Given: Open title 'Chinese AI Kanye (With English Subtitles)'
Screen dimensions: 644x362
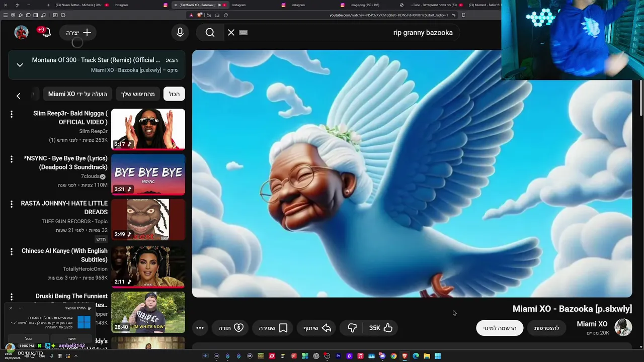Looking at the screenshot, I should (64, 255).
